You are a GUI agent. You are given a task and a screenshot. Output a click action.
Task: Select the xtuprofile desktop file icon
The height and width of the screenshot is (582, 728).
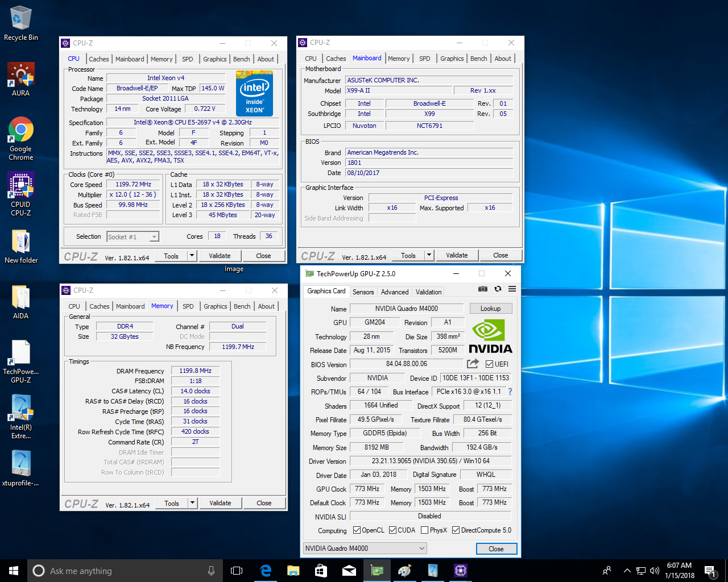point(20,468)
